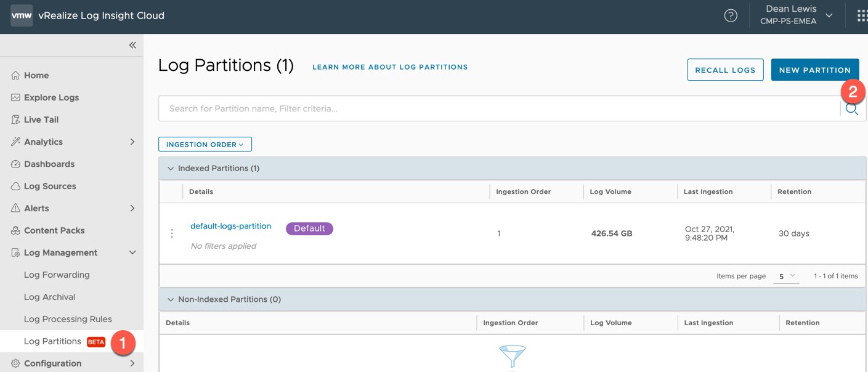Change Items per page dropdown
The width and height of the screenshot is (868, 372).
tap(787, 277)
